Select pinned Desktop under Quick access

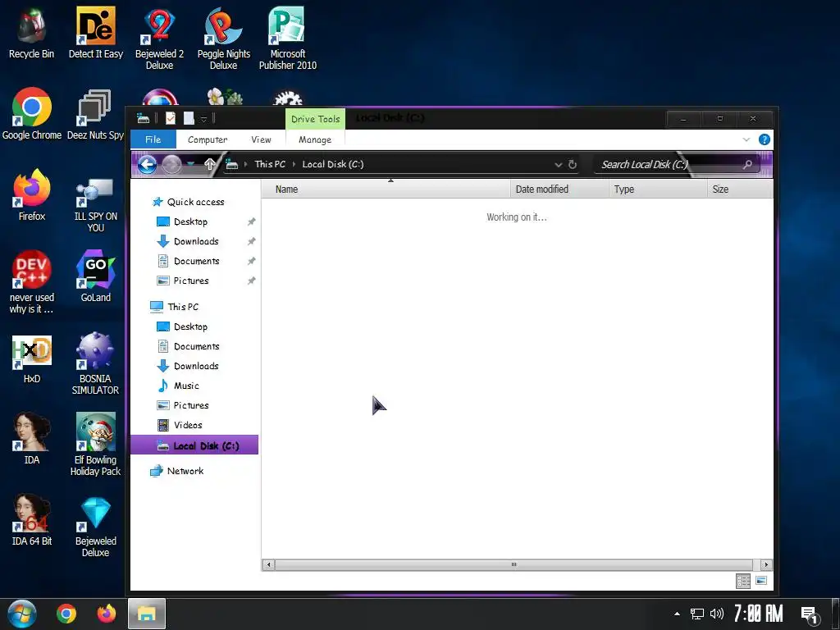click(190, 221)
